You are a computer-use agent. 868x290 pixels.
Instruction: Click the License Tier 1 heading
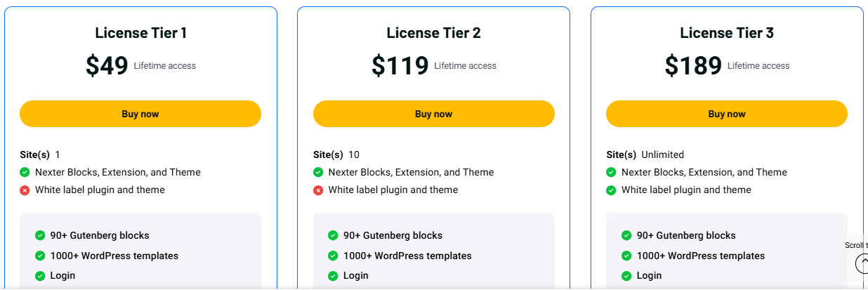[x=140, y=33]
